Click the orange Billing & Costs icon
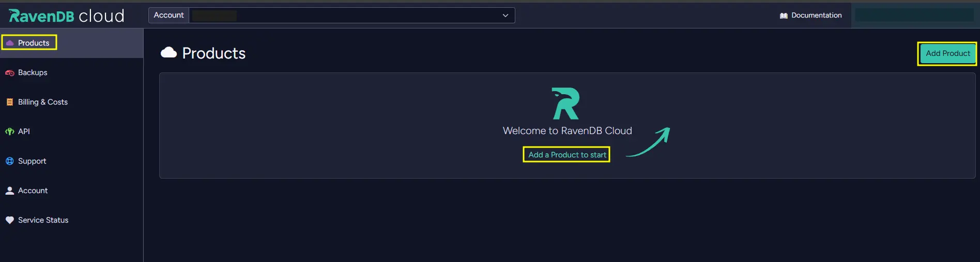 click(x=10, y=103)
